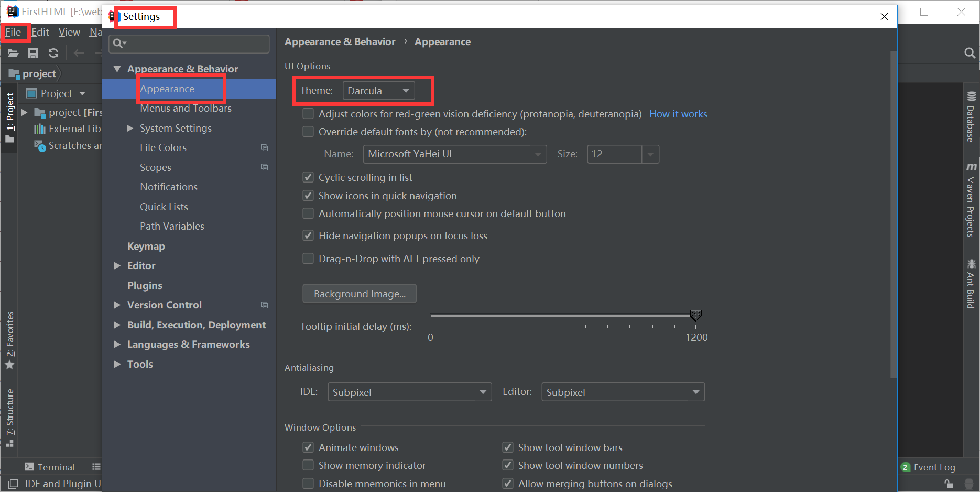980x492 pixels.
Task: Click the Synchronize toolbar icon
Action: [x=53, y=52]
